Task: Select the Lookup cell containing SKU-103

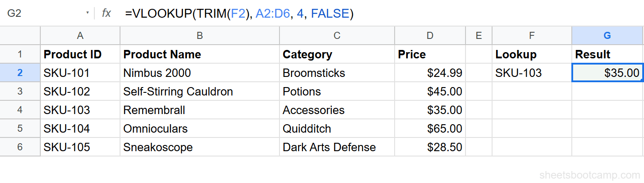Action: click(x=531, y=73)
